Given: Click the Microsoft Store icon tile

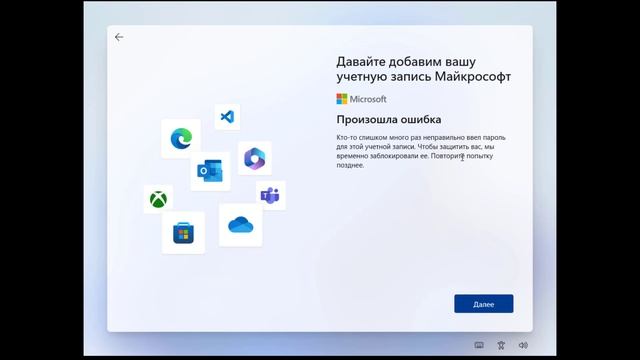Looking at the screenshot, I should 183,233.
